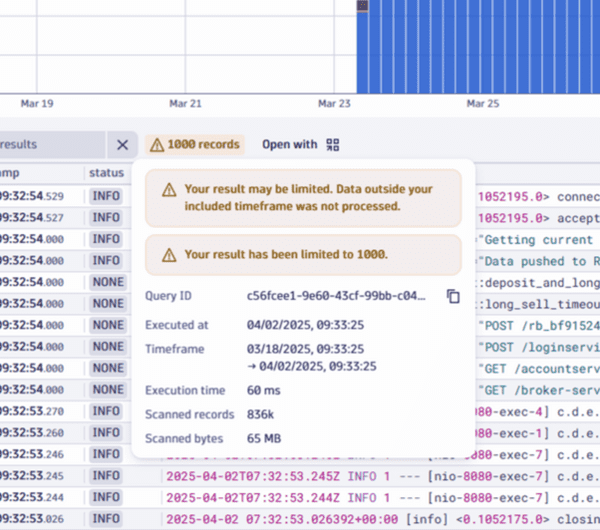The height and width of the screenshot is (530, 600).
Task: Click the Open with grid icon
Action: coord(333,145)
